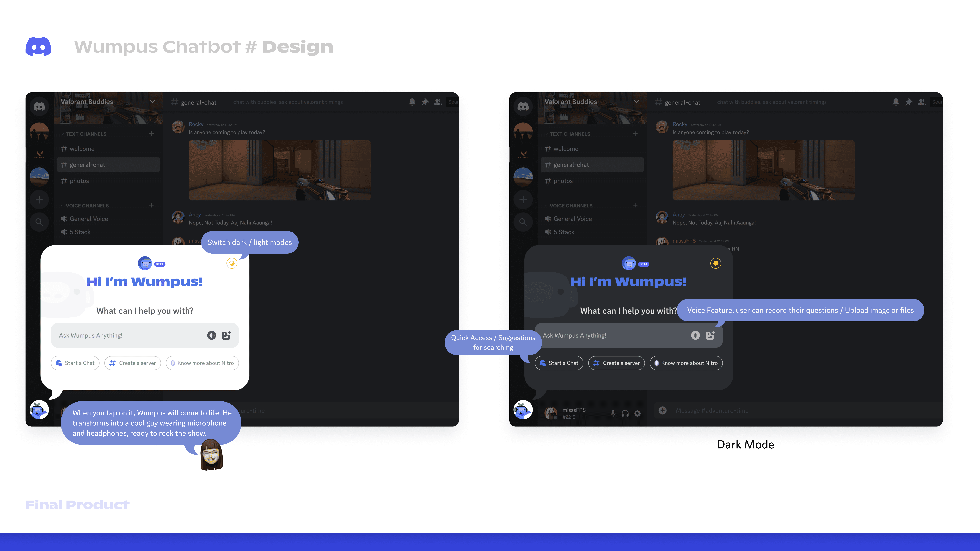Click voice record icon in dark Wumpus popup

tap(695, 335)
